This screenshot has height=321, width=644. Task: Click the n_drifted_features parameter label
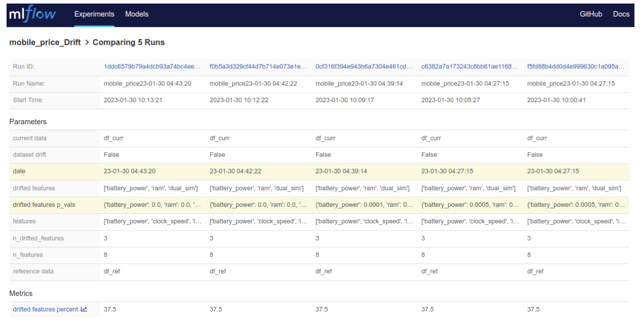(39, 238)
